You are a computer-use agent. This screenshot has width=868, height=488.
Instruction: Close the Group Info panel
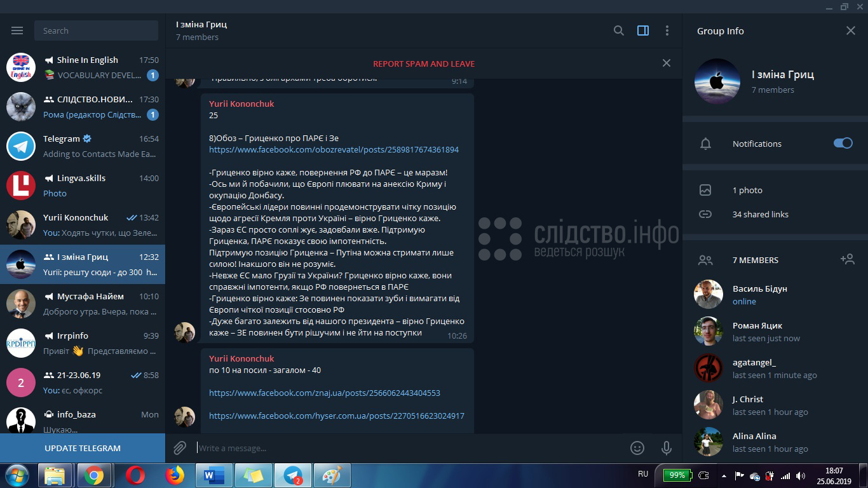(x=851, y=30)
